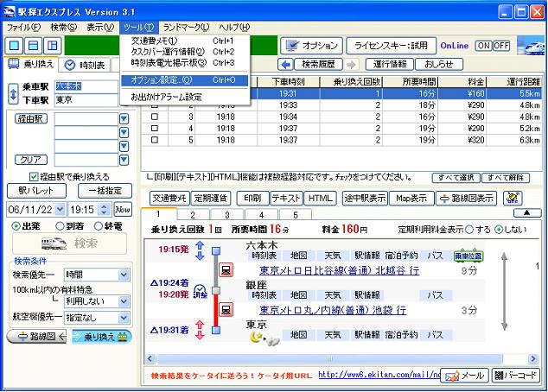Viewport: 548px width, 392px height.
Task: Open 航空機優先 指定なし dropdown
Action: click(x=124, y=318)
